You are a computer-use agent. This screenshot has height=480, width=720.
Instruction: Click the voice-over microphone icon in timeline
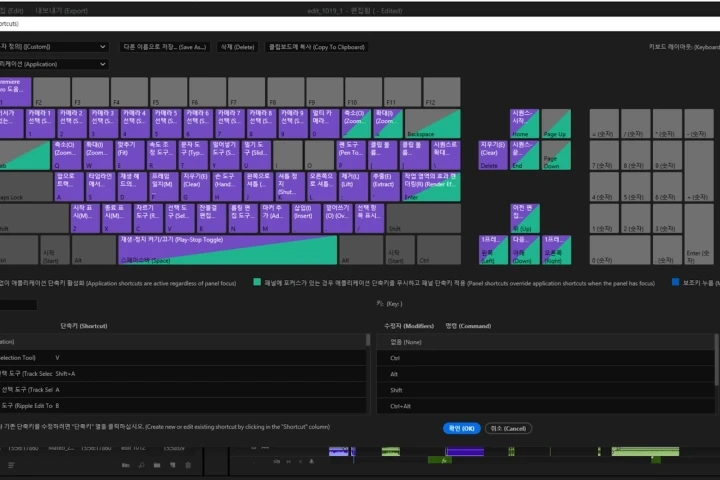[311, 461]
